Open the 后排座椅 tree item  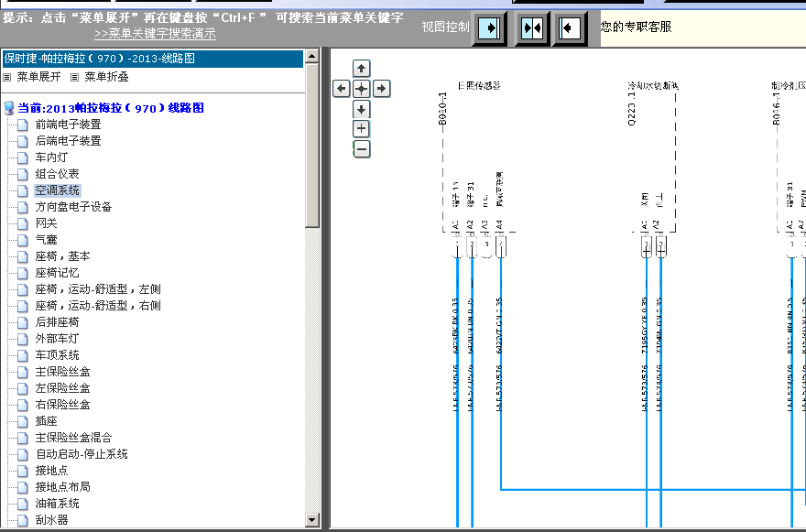tap(57, 322)
